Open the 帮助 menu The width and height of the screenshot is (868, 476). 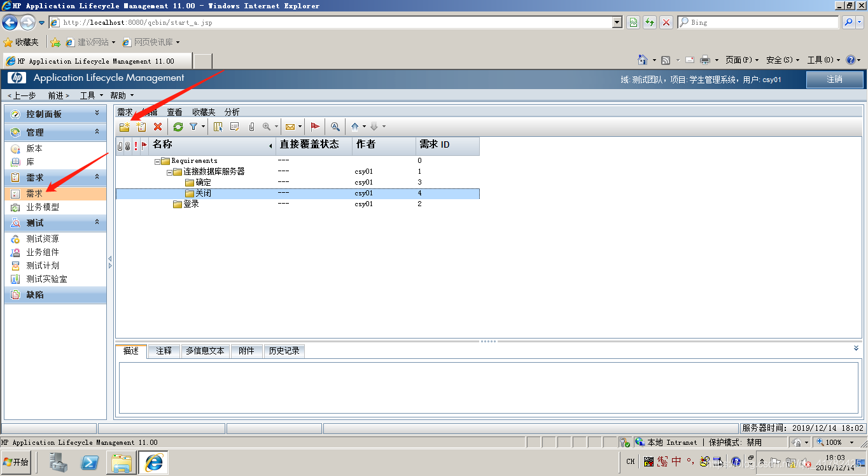pos(122,95)
